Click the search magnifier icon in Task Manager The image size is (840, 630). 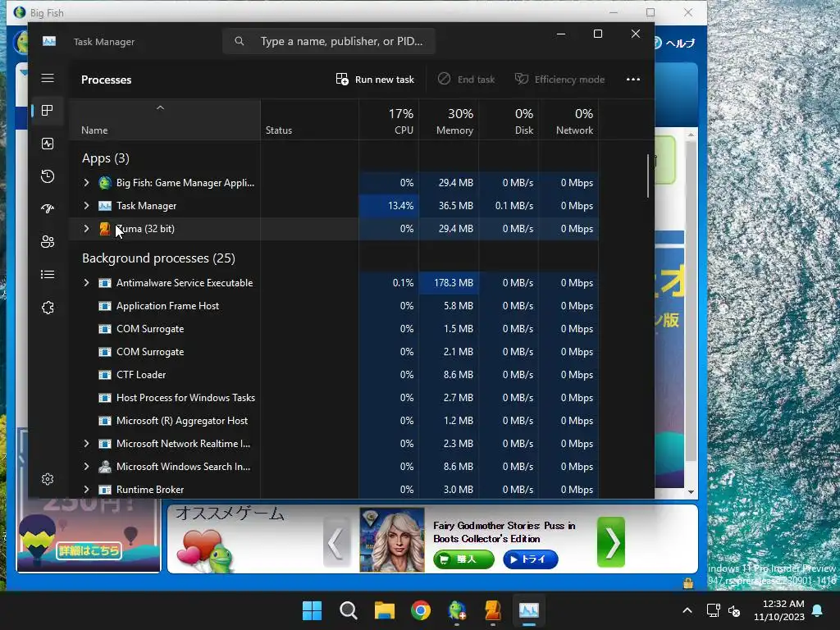tap(240, 41)
